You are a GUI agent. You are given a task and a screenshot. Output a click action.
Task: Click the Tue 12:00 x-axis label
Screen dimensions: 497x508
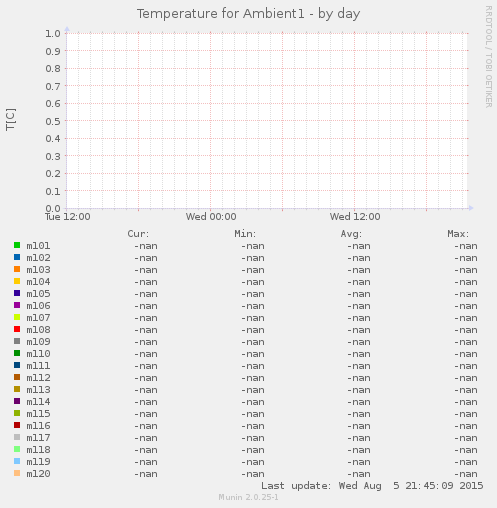point(68,217)
